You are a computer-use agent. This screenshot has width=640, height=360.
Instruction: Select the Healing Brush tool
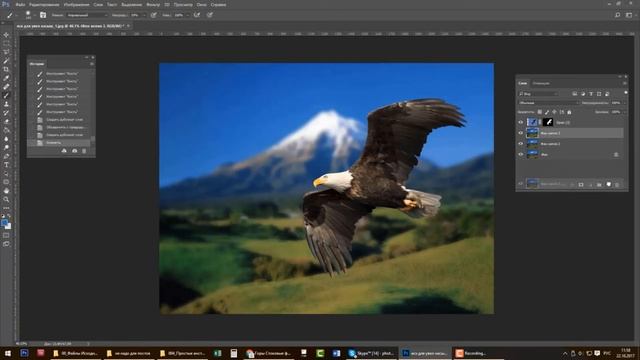coord(6,87)
